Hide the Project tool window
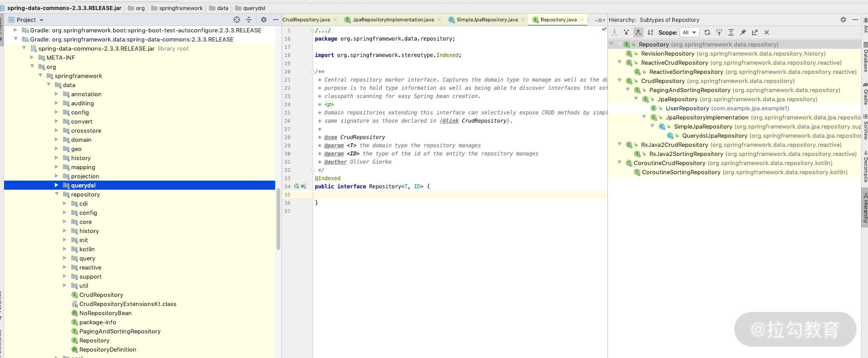This screenshot has width=868, height=358. [x=275, y=20]
